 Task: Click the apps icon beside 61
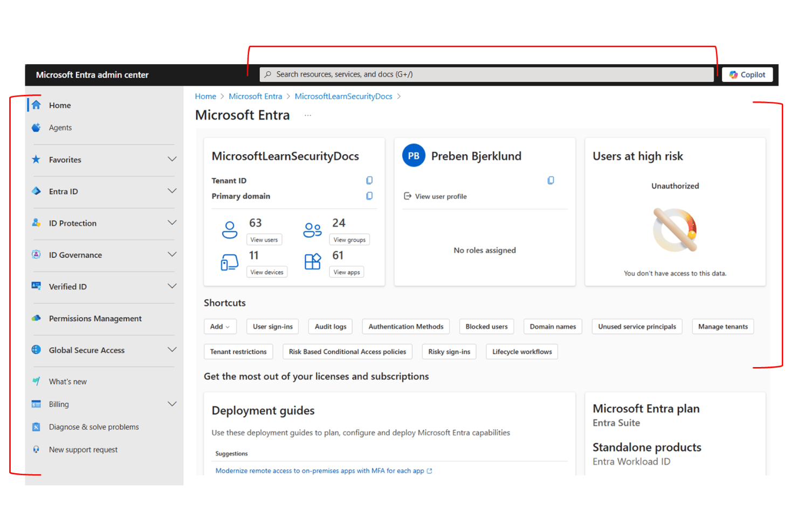(313, 262)
